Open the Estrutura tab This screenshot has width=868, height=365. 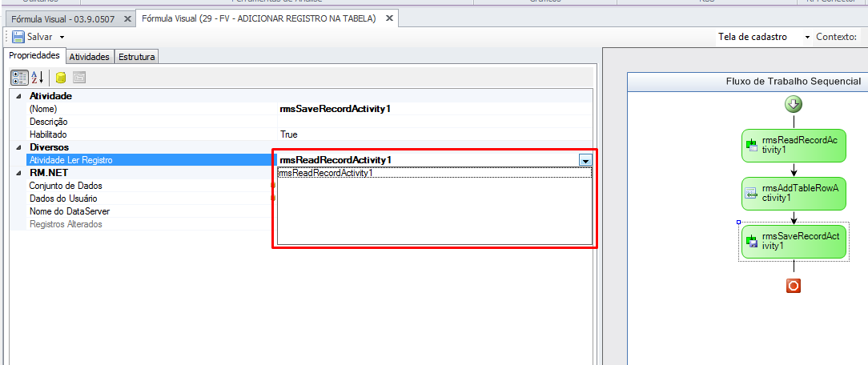137,56
